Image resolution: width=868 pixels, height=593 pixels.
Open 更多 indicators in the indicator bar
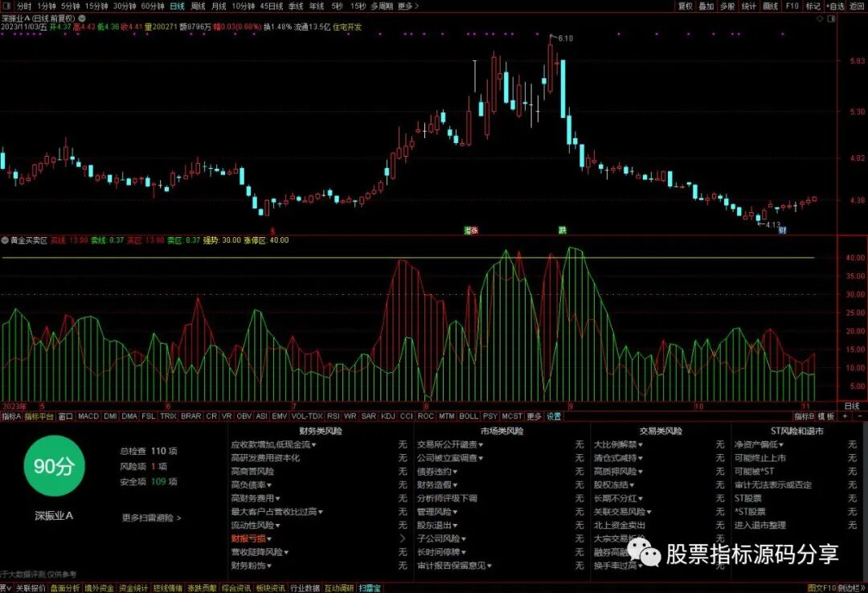coord(534,415)
